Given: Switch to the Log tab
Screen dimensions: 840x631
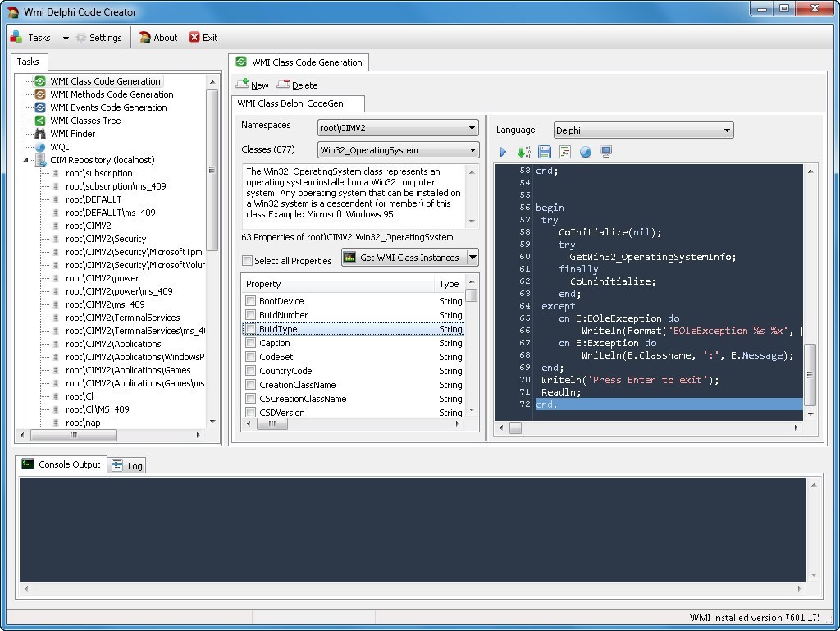Looking at the screenshot, I should click(126, 465).
